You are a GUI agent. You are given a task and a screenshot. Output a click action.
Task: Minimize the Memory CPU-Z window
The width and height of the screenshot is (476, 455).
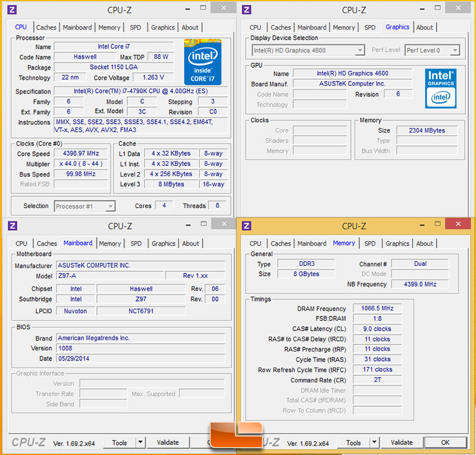pyautogui.click(x=422, y=225)
